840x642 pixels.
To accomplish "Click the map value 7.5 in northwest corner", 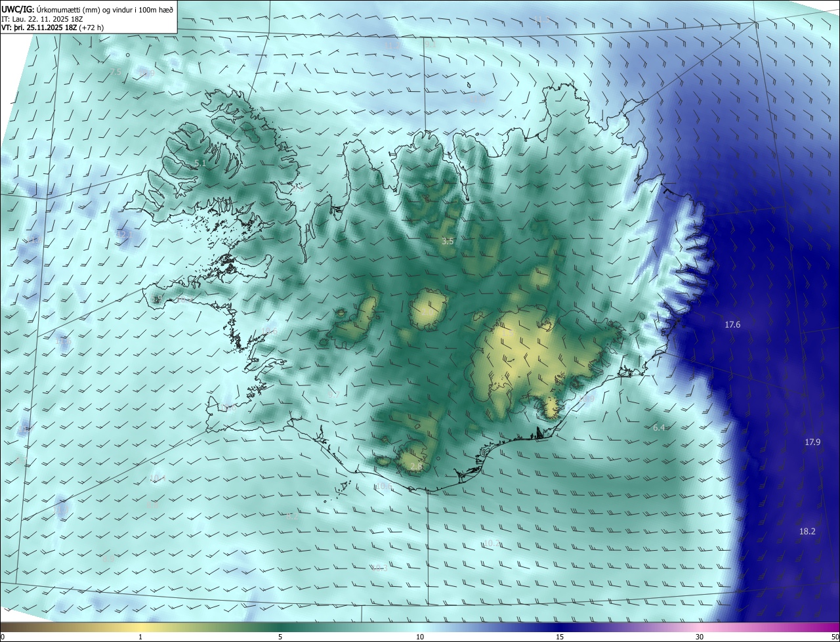I will coord(115,72).
